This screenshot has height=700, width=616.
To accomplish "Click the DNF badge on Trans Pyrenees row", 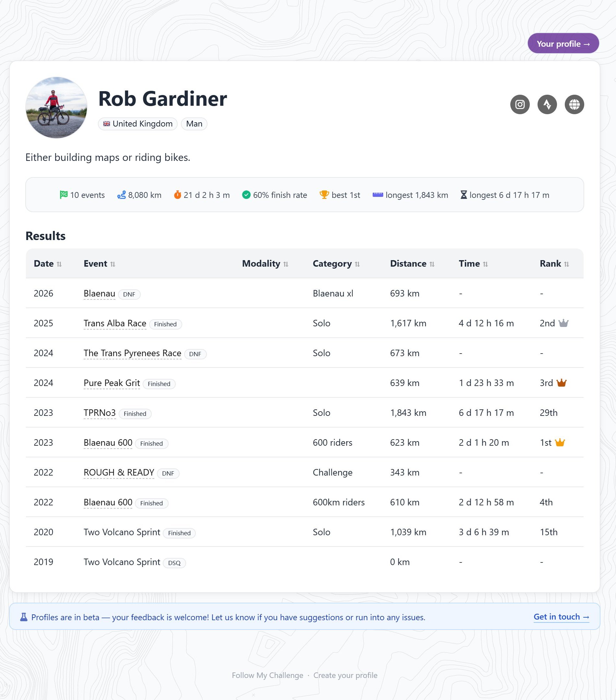I will click(x=195, y=354).
